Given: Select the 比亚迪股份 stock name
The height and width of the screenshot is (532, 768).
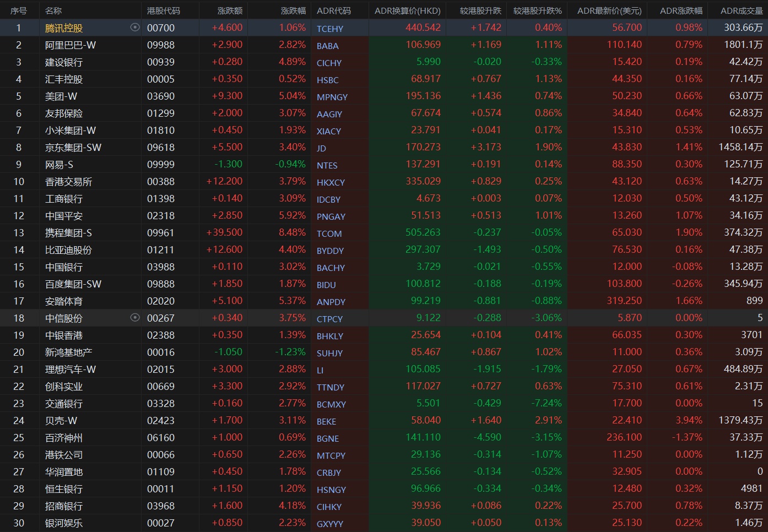Looking at the screenshot, I should click(68, 250).
